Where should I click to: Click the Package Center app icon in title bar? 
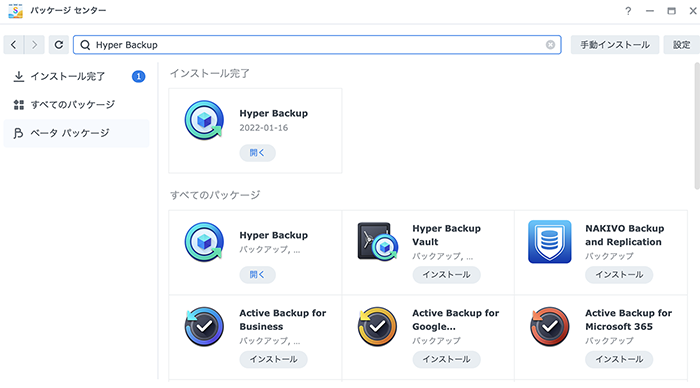tap(16, 11)
